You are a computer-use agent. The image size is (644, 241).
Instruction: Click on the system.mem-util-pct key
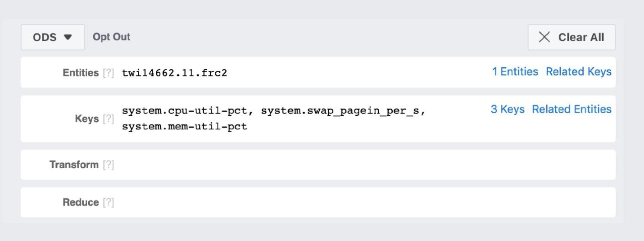(185, 126)
